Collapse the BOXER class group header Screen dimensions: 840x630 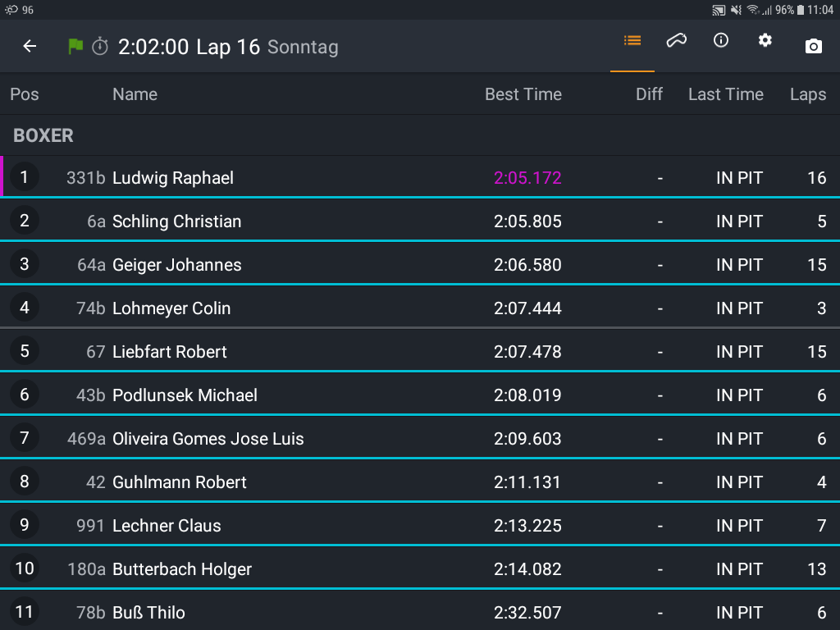[420, 135]
